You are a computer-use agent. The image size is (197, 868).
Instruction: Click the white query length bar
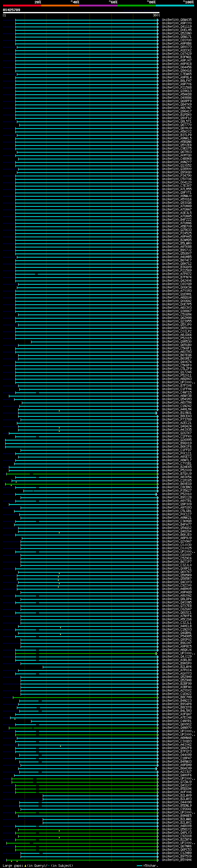(x=81, y=12)
